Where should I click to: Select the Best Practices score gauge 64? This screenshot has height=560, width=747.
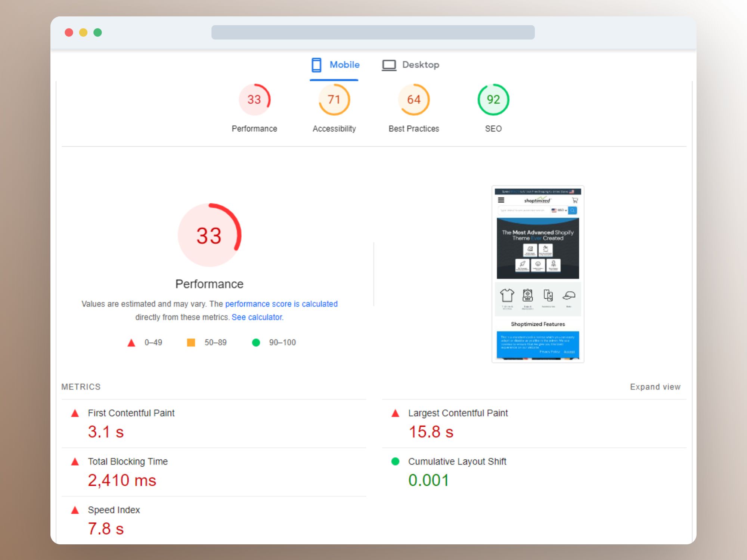click(x=413, y=99)
